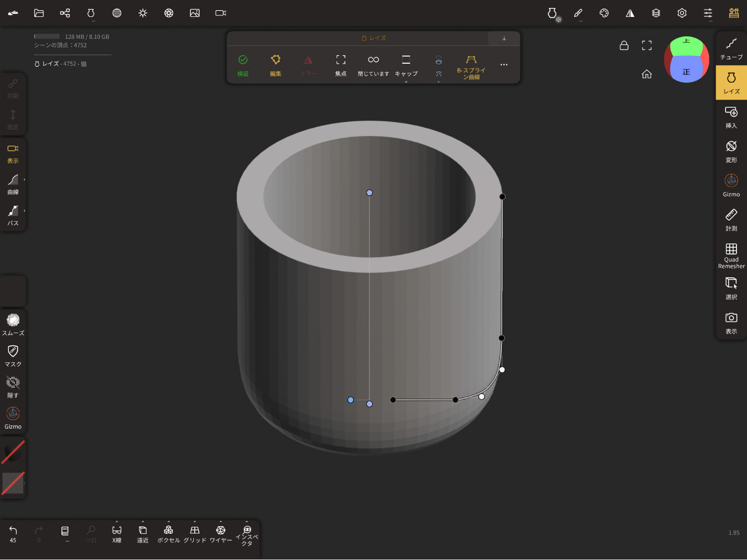This screenshot has width=747, height=560.
Task: Open the 挿入 (Insert) tool
Action: click(x=731, y=117)
